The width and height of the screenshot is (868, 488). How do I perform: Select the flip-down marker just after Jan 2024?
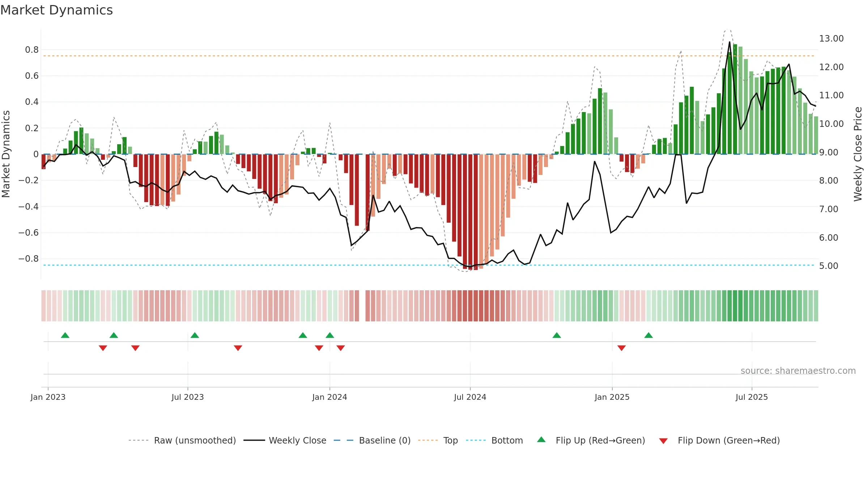point(341,348)
